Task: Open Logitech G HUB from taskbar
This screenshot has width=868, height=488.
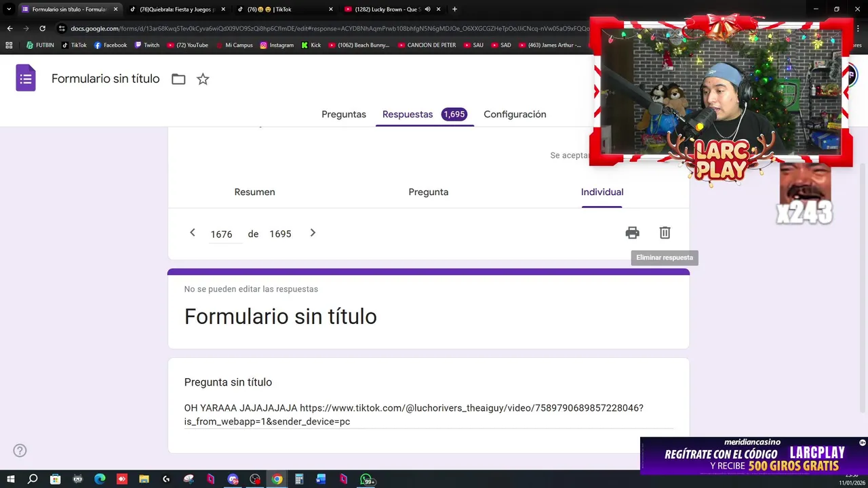Action: [166, 479]
